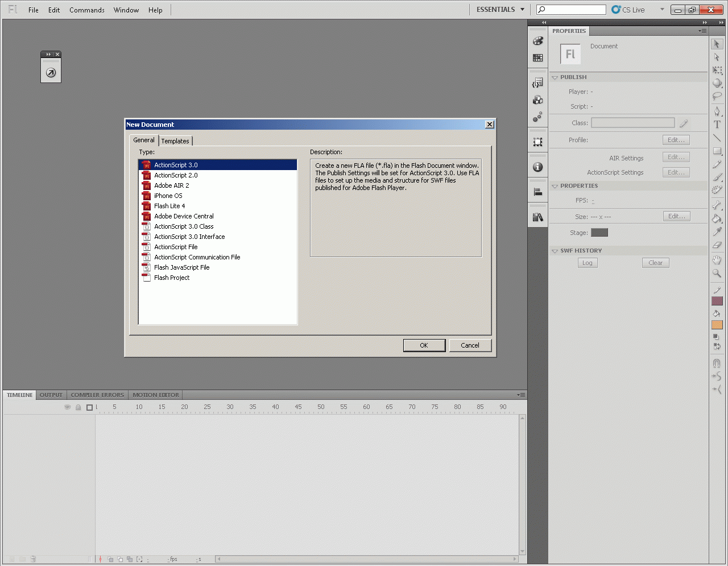Open the Timeline panel options menu
The height and width of the screenshot is (566, 728).
pyautogui.click(x=521, y=395)
